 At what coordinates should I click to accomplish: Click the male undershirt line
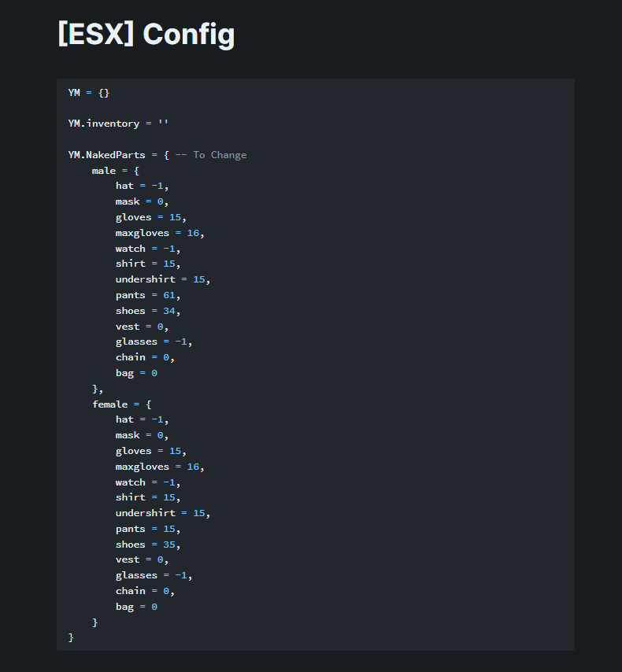click(x=163, y=279)
